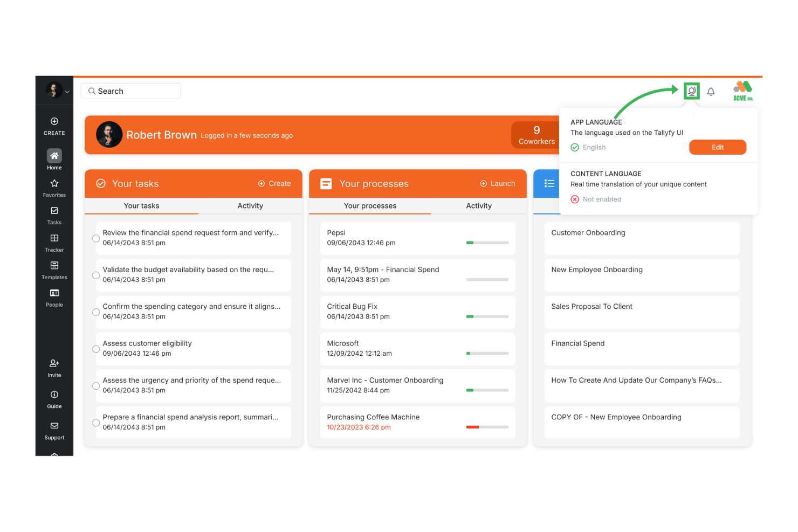The height and width of the screenshot is (532, 798).
Task: Click the 'Assess customer eligibility' task text
Action: [x=147, y=343]
